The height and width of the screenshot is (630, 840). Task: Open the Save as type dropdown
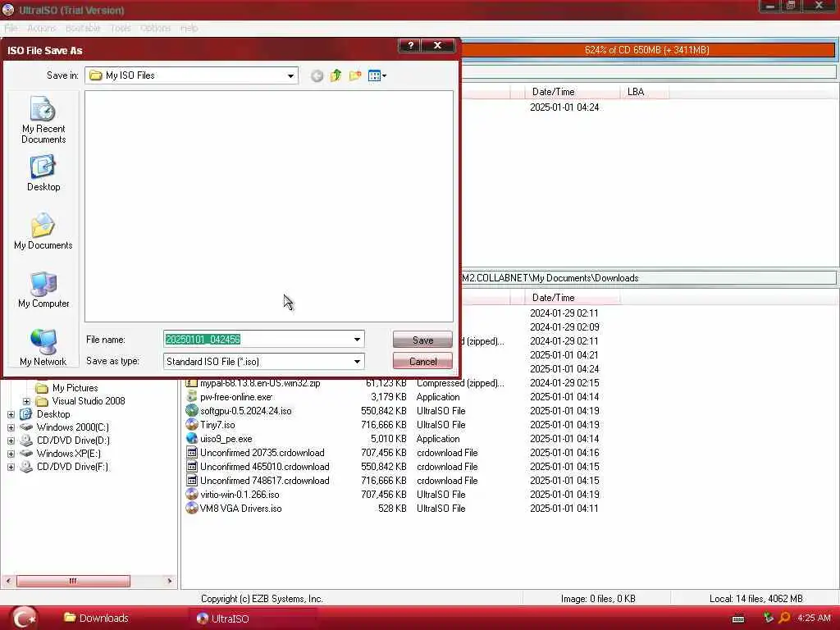coord(357,362)
